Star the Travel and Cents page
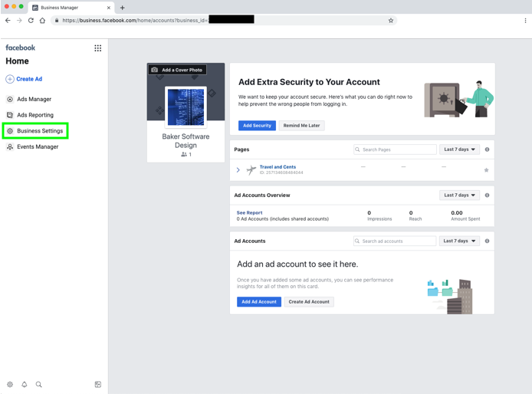Screen dimensions: 532x394 point(486,170)
